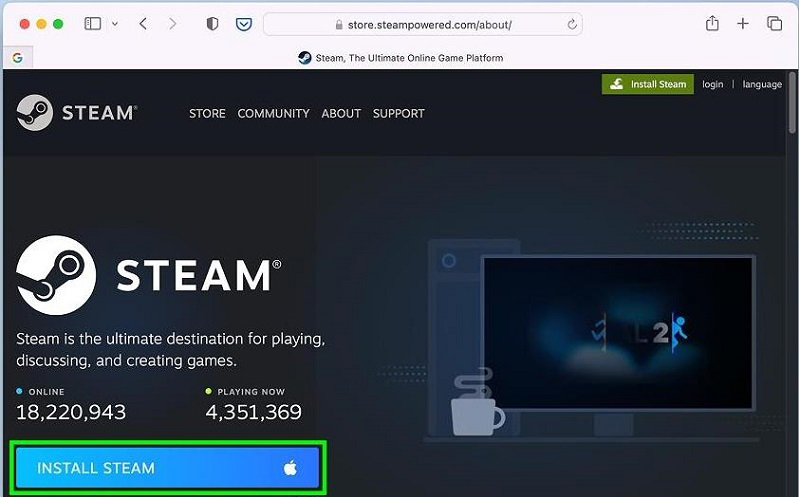800x497 pixels.
Task: Open a new tab with the plus icon
Action: tap(743, 24)
